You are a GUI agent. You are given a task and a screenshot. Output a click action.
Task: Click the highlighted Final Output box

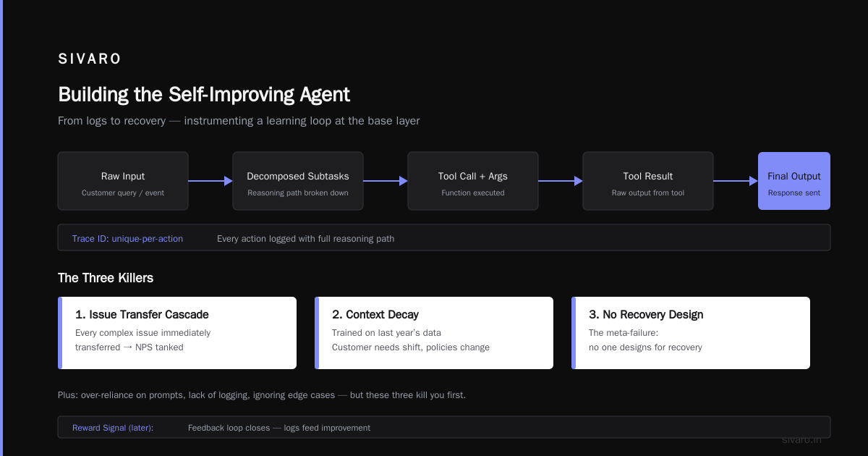tap(794, 181)
